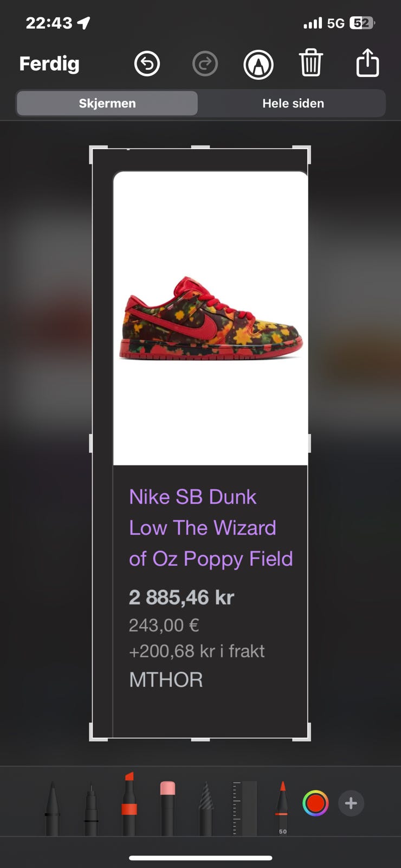Select the pink eraser tool
Viewport: 401px width, 868px height.
tap(167, 808)
